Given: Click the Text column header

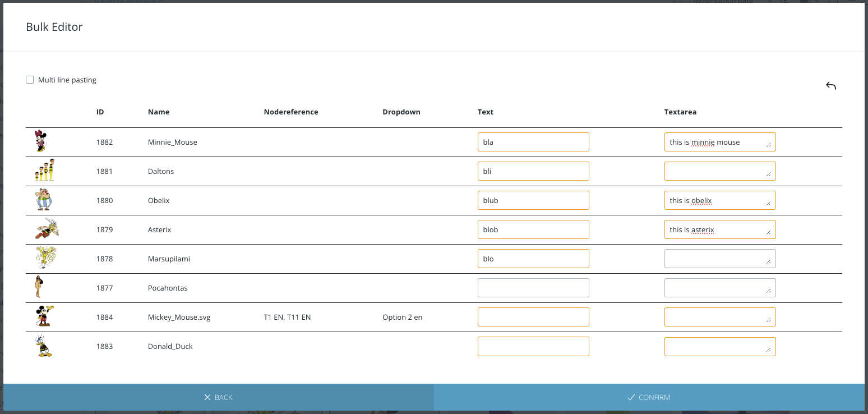Looking at the screenshot, I should coord(486,112).
